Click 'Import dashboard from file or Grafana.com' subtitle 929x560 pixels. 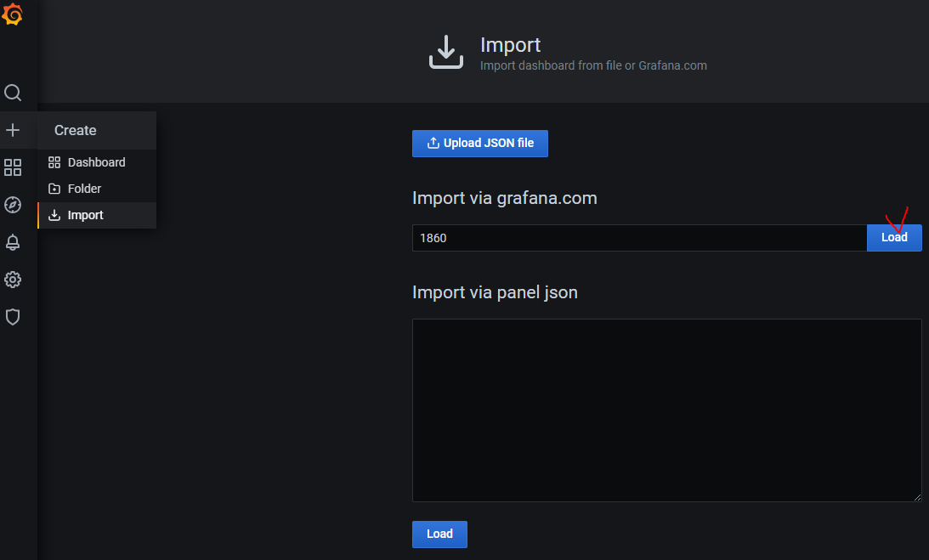coord(593,65)
